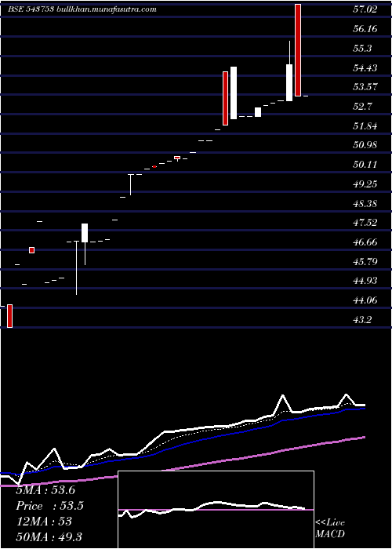The height and width of the screenshot is (549, 392).
Task: Select the 46.66 price axis label
Action: [365, 242]
